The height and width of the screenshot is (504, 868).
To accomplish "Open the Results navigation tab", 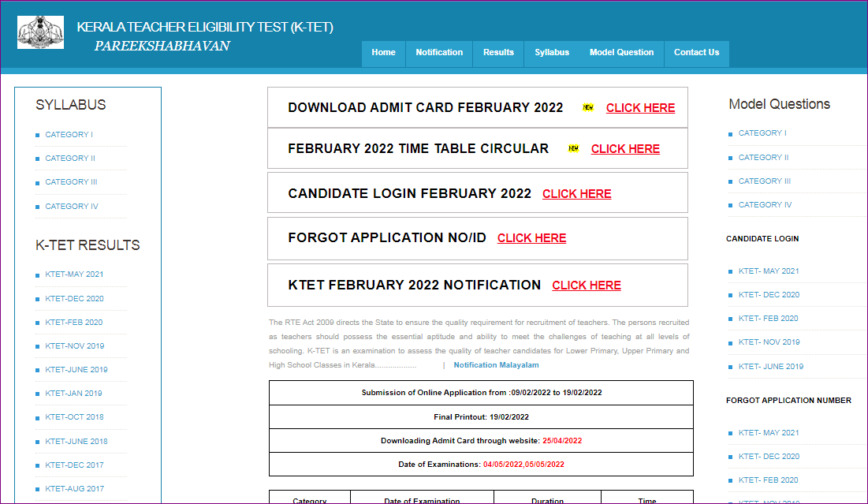I will point(498,53).
